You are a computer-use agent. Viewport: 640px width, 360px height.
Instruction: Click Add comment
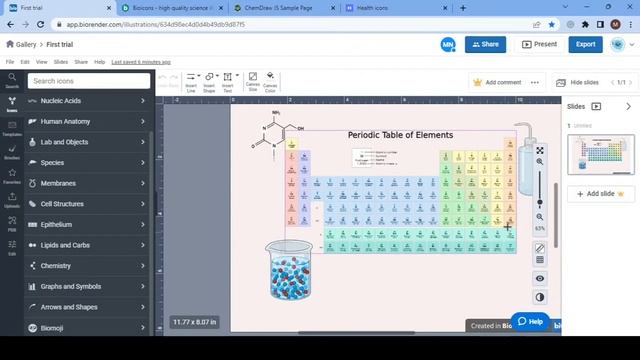click(497, 82)
